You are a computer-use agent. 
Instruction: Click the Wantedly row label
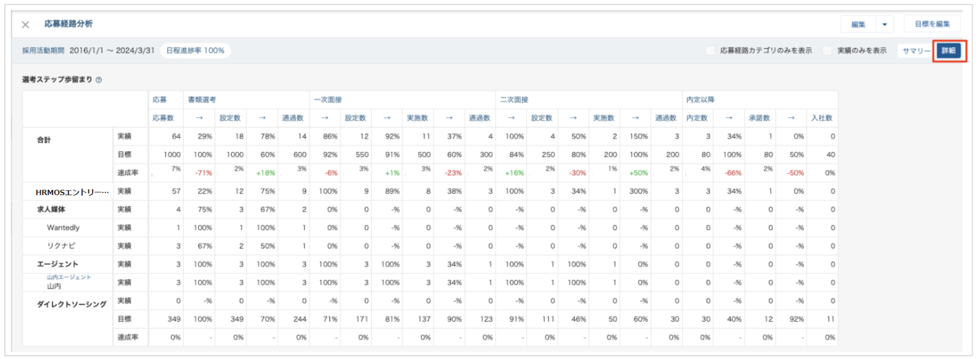pyautogui.click(x=63, y=228)
